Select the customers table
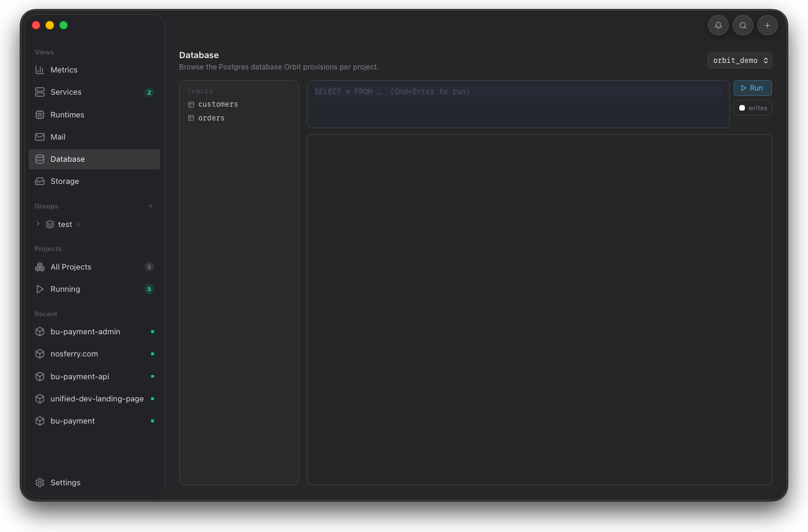Screen dimensions: 808x532 coord(239,104)
